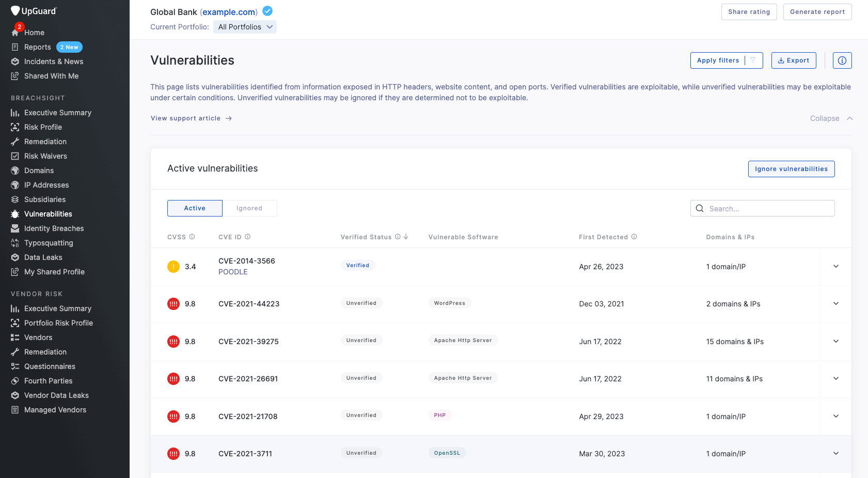Switch to the Ignored tab
Viewport: 868px width, 478px height.
(x=249, y=208)
